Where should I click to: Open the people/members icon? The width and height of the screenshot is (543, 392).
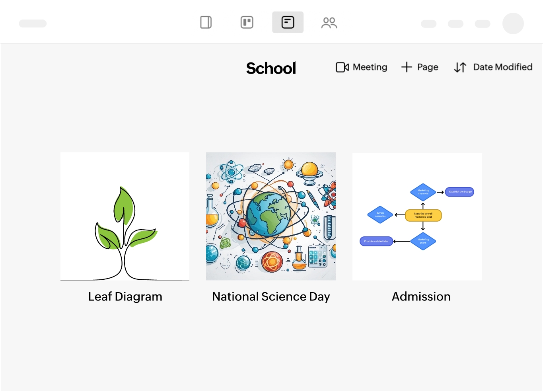coord(329,23)
